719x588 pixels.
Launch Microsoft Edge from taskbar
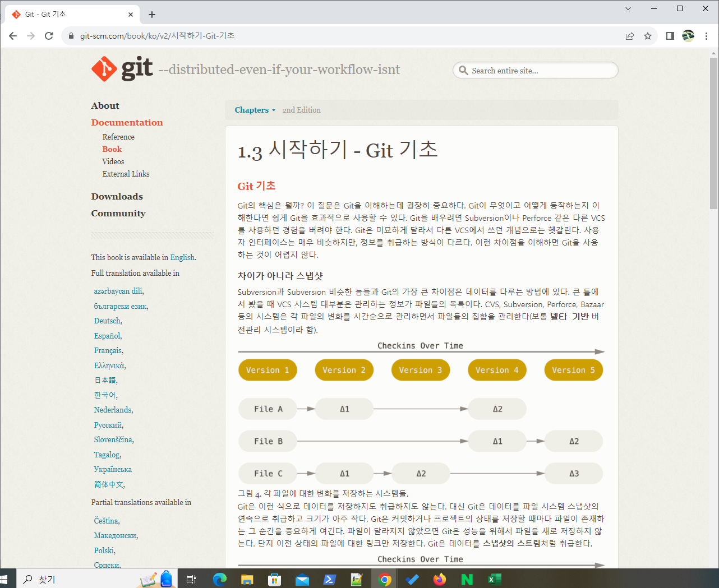220,579
